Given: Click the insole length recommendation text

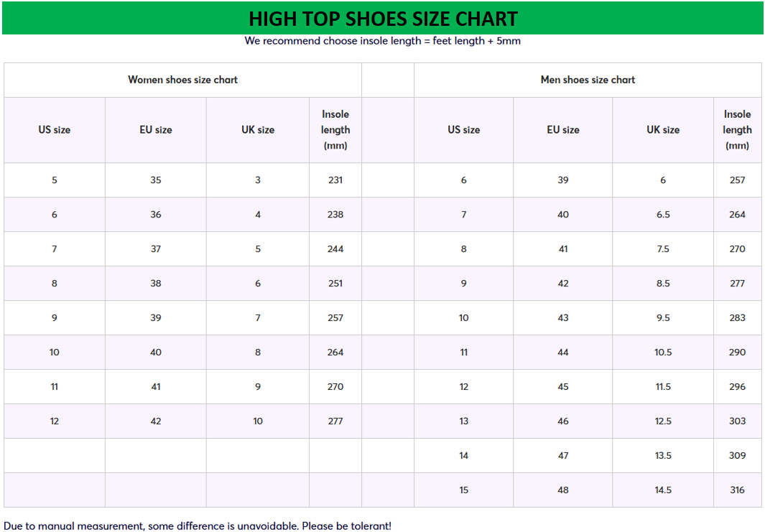Looking at the screenshot, I should [382, 41].
